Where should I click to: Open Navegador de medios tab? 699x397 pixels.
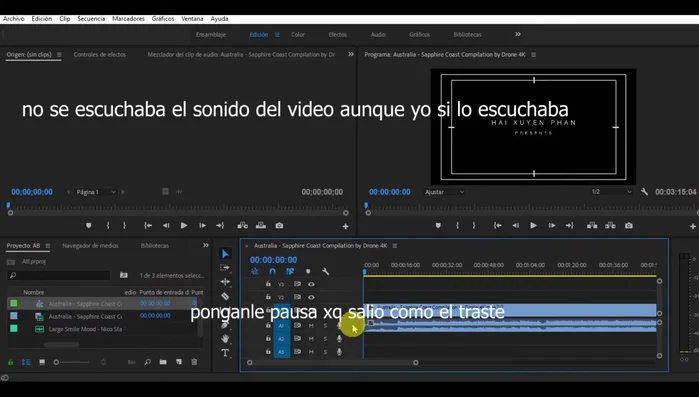click(90, 246)
